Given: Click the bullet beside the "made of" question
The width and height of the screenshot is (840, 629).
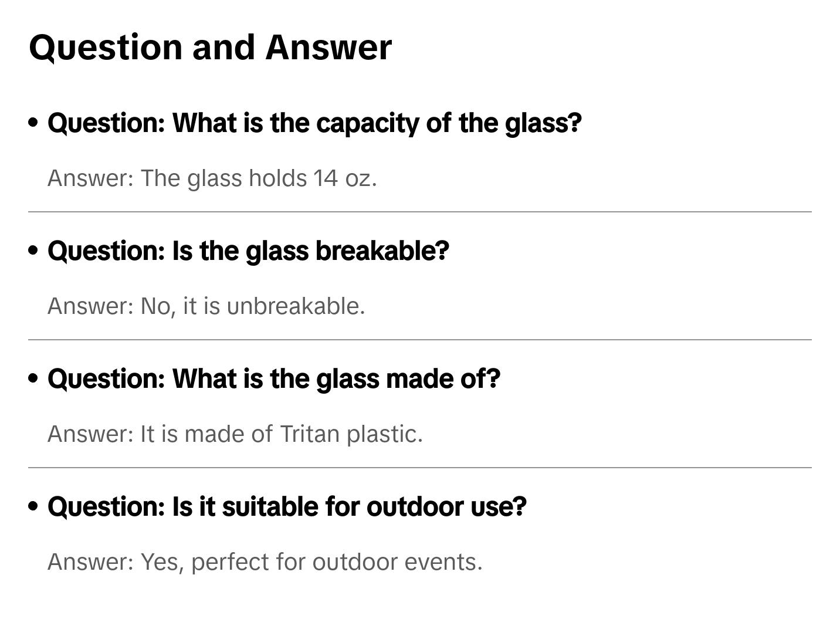Looking at the screenshot, I should tap(33, 378).
